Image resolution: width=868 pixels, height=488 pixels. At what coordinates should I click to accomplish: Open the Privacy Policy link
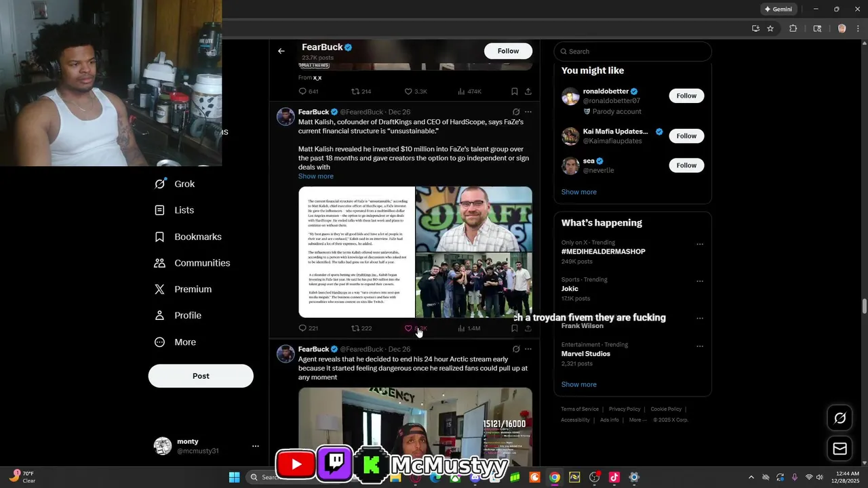(x=625, y=409)
